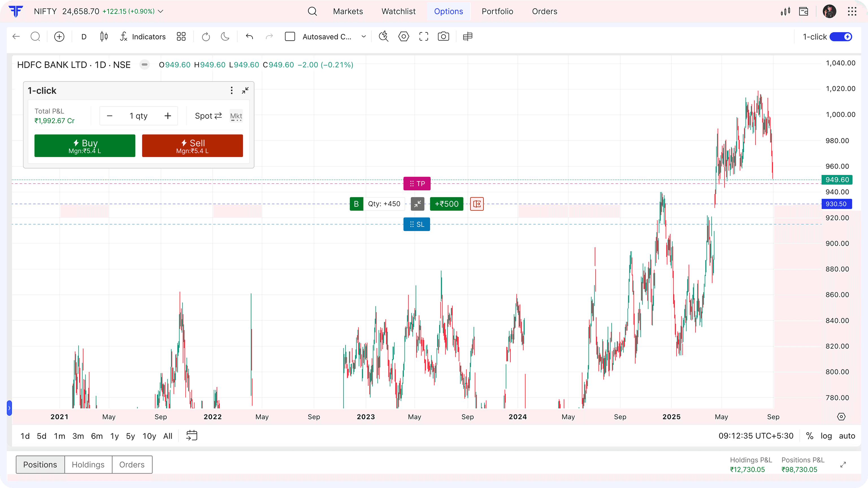Open the Portfolio menu item
This screenshot has width=868, height=488.
pyautogui.click(x=497, y=12)
